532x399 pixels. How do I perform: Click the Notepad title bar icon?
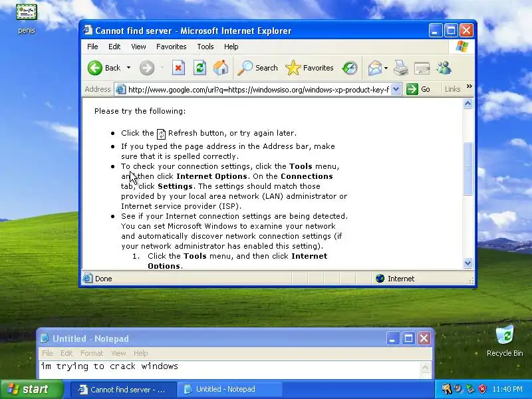point(45,338)
